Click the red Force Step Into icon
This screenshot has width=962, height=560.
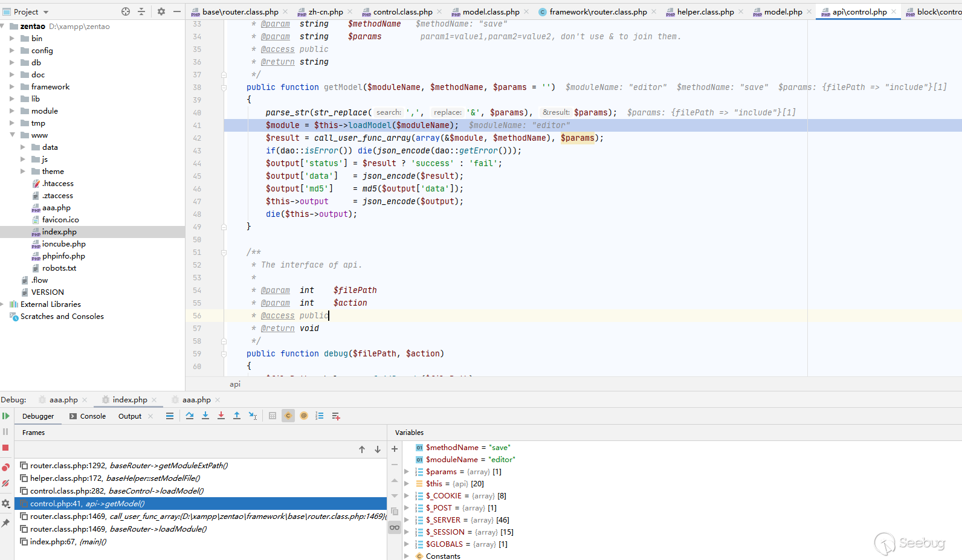coord(221,416)
